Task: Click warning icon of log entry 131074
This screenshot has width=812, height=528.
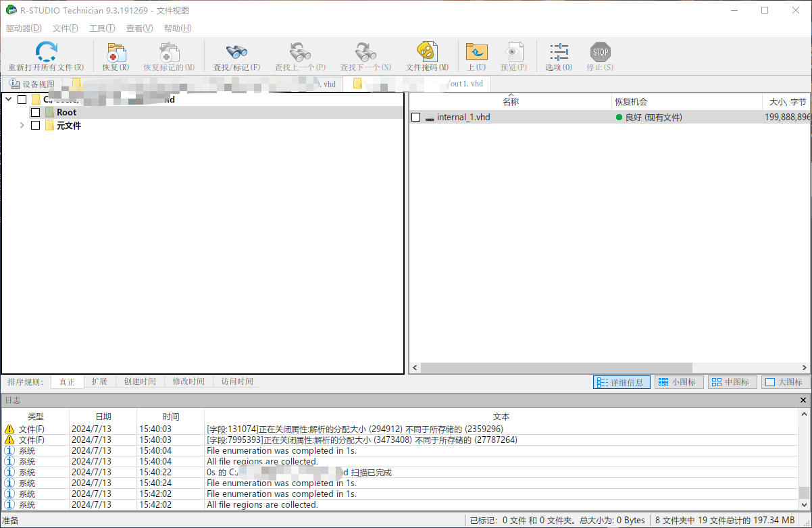Action: click(9, 429)
